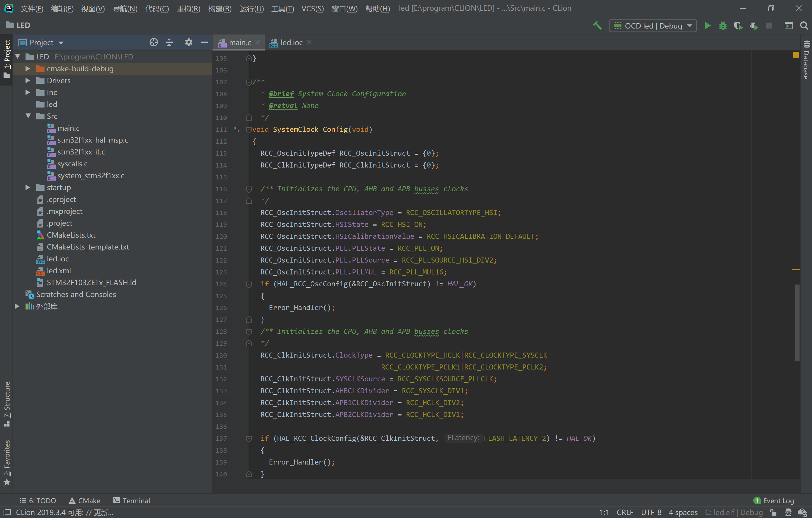Click the editor vertical scrollbar thumb
The height and width of the screenshot is (518, 812).
click(x=797, y=322)
